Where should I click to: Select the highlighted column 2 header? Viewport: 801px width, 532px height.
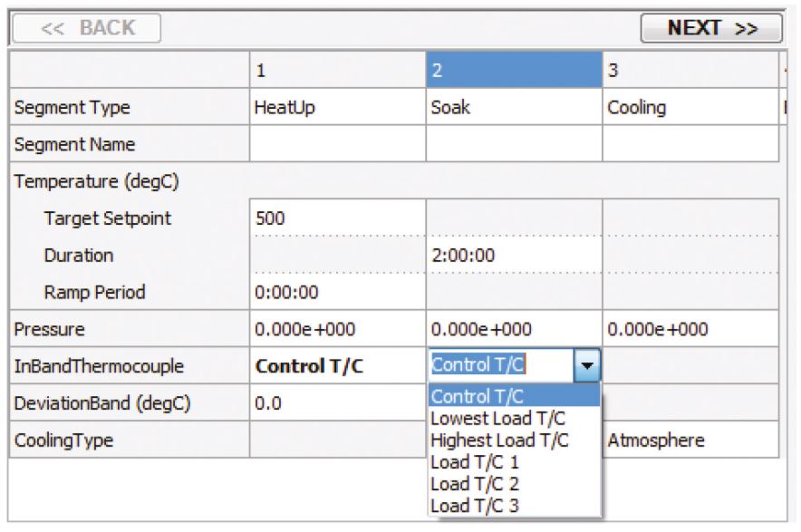514,70
